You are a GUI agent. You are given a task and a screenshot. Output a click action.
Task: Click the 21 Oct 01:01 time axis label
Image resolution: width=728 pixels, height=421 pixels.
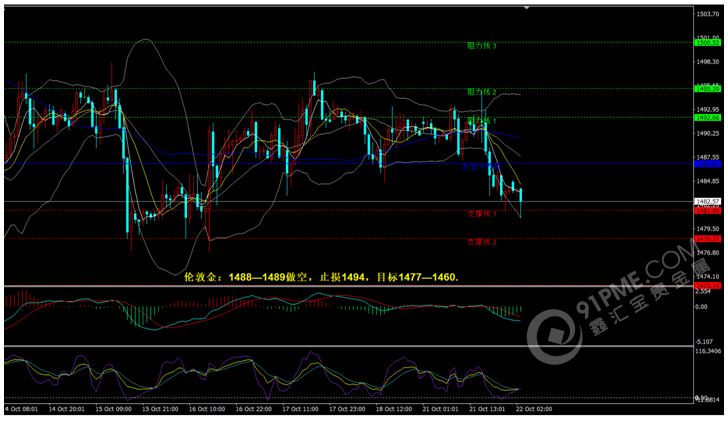tap(442, 408)
